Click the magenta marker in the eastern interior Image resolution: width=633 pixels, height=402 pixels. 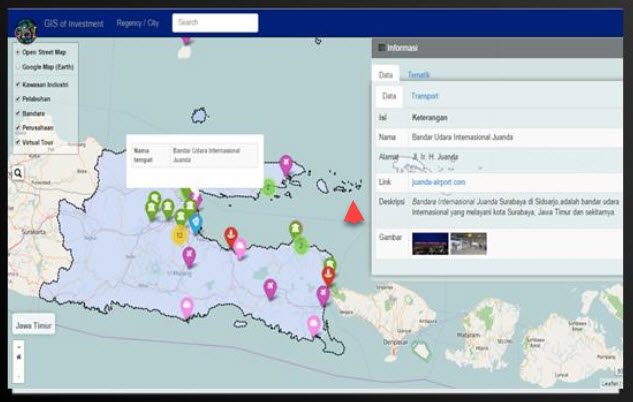click(270, 289)
